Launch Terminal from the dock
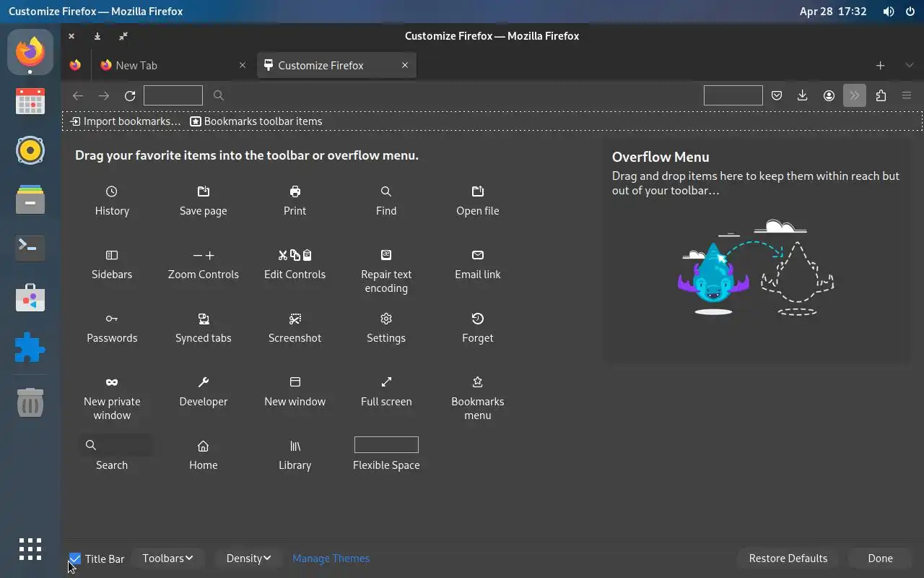The width and height of the screenshot is (924, 578). [30, 248]
